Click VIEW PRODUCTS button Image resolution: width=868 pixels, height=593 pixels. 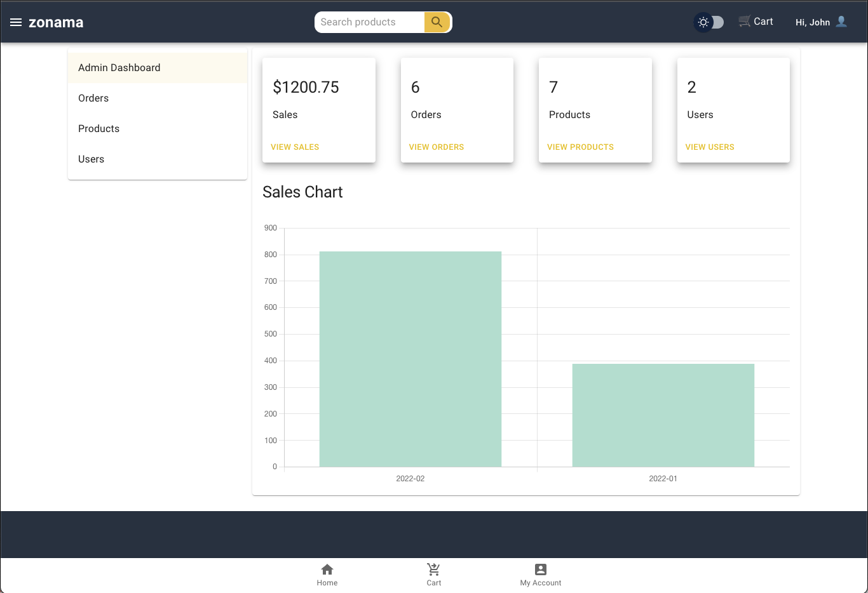580,147
